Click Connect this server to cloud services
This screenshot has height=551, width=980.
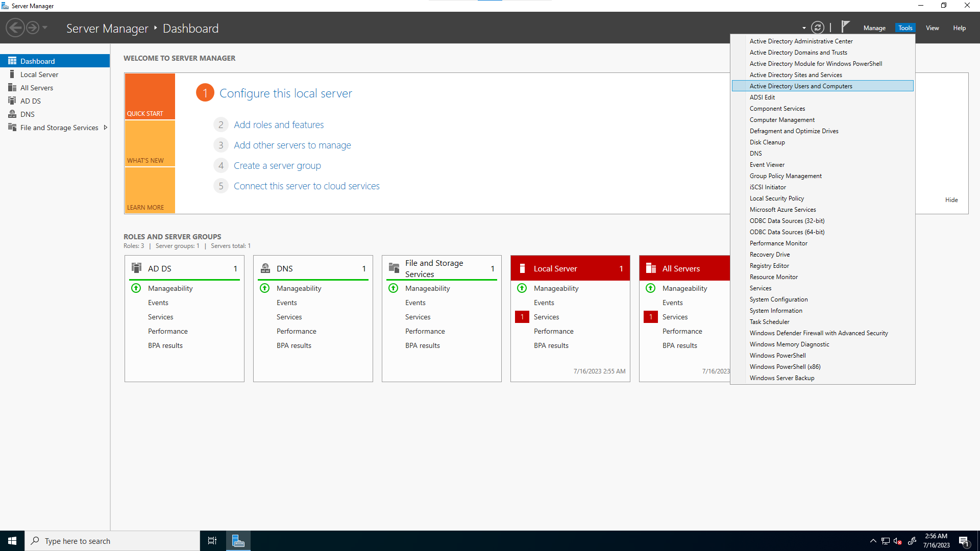click(x=306, y=186)
